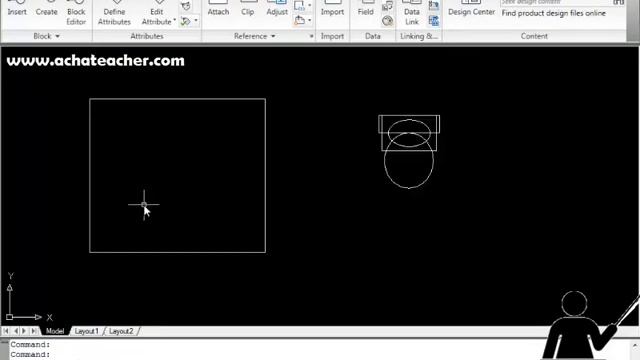Open dropdown beside the lower Reference icon
This screenshot has height=360, width=640.
pyautogui.click(x=309, y=20)
